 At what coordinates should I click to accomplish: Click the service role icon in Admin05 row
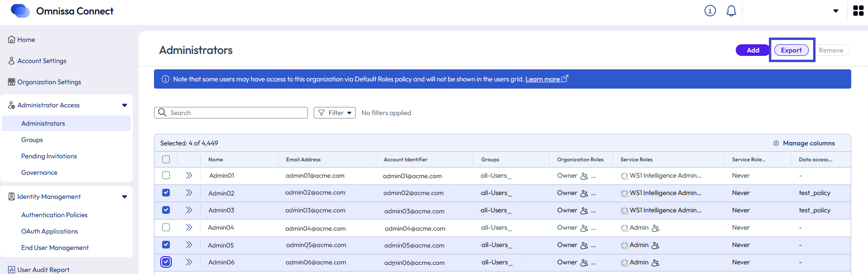(x=625, y=245)
